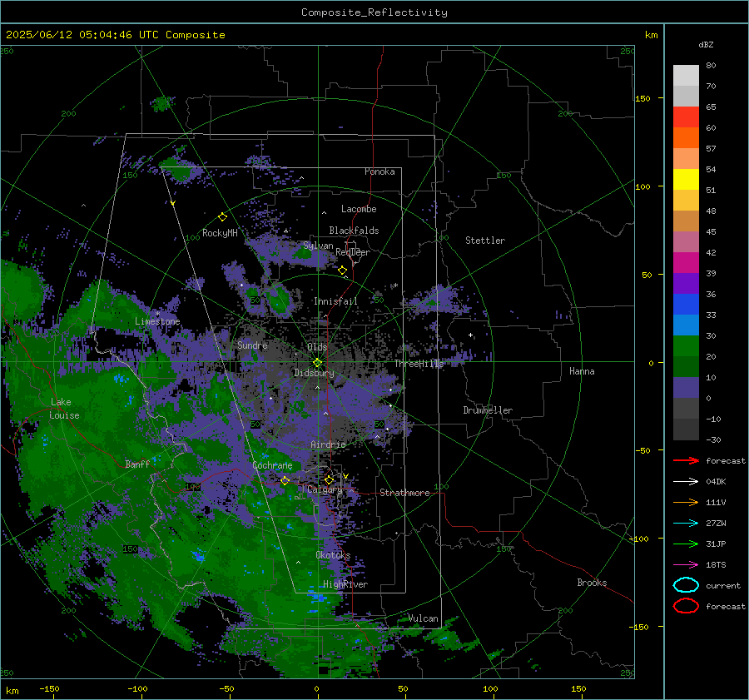This screenshot has height=700, width=749.
Task: Click the cyan 27ZW arrow icon
Action: [686, 524]
